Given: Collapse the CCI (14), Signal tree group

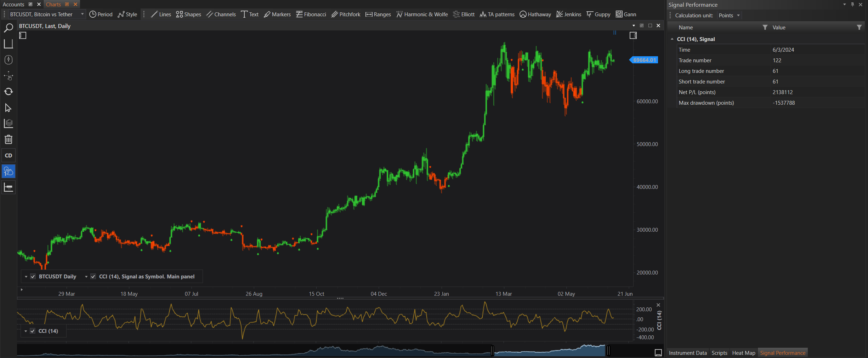Looking at the screenshot, I should [x=672, y=39].
